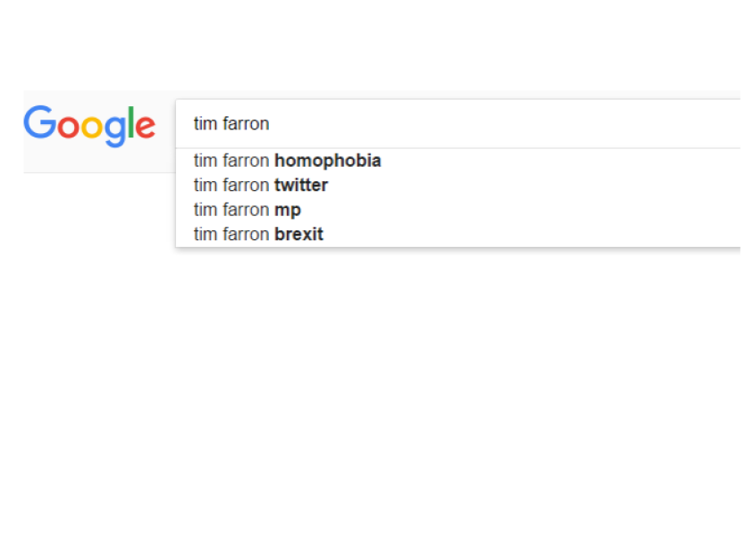This screenshot has height=533, width=756.
Task: Select the "tim farron brexit" suggestion
Action: coord(258,235)
